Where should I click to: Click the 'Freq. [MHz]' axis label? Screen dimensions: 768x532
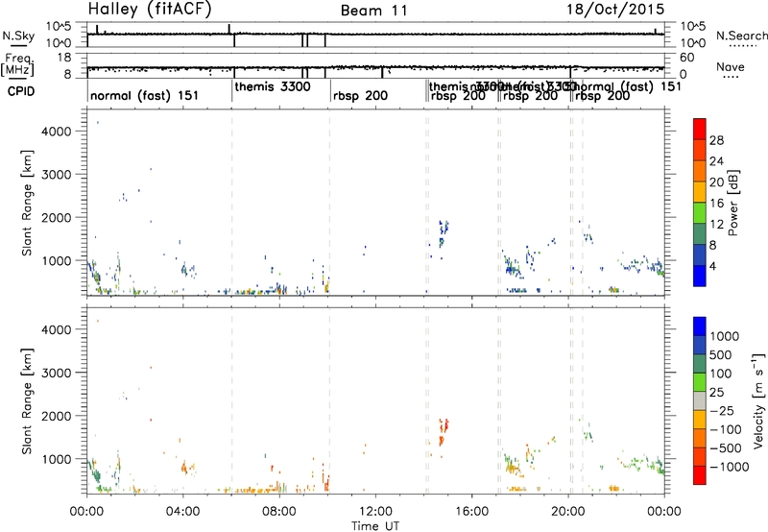17,65
